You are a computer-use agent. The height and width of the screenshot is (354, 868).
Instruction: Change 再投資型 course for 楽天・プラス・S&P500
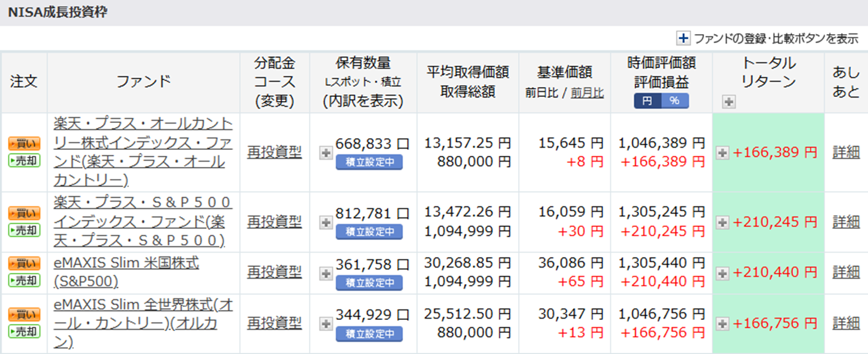274,222
